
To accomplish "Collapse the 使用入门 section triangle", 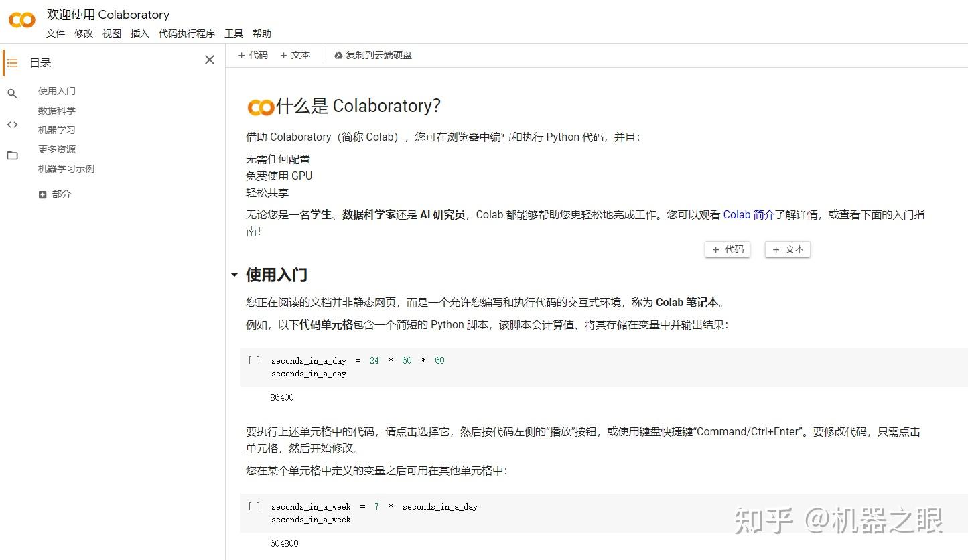I will (234, 275).
